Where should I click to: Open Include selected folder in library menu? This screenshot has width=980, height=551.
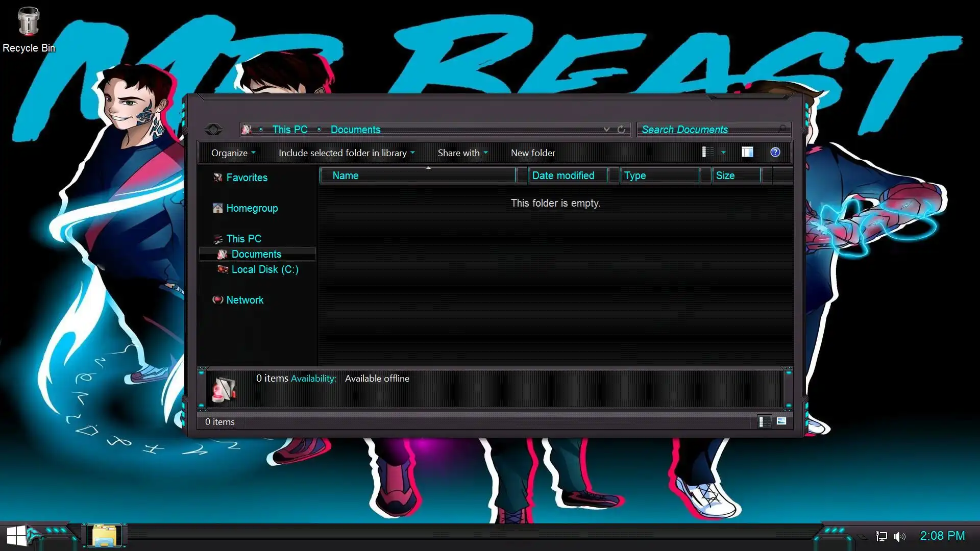pyautogui.click(x=346, y=153)
